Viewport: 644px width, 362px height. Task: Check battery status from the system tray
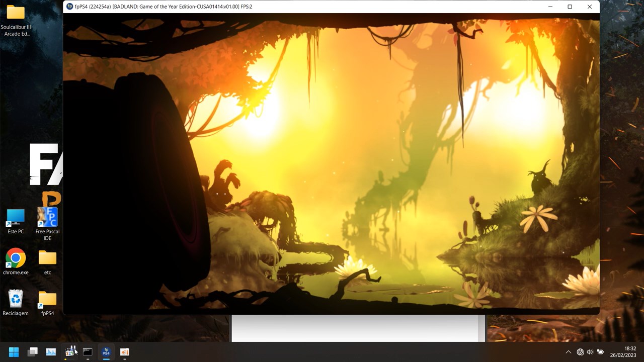point(600,351)
